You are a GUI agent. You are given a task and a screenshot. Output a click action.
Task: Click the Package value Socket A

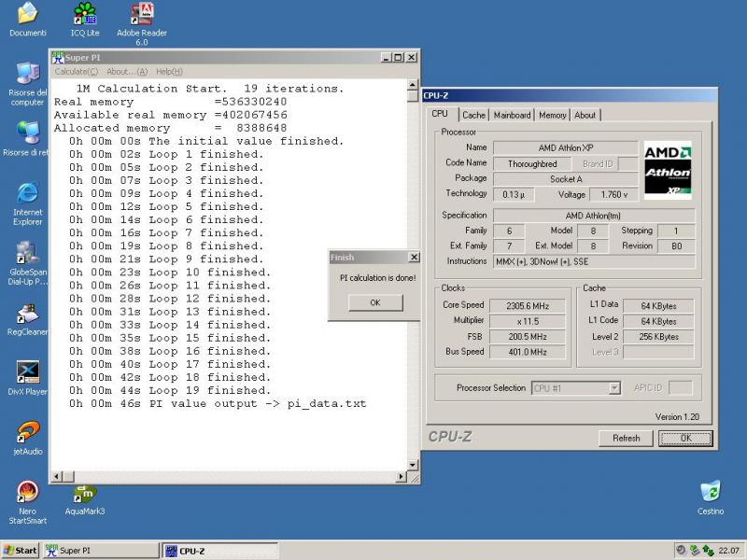coord(566,179)
